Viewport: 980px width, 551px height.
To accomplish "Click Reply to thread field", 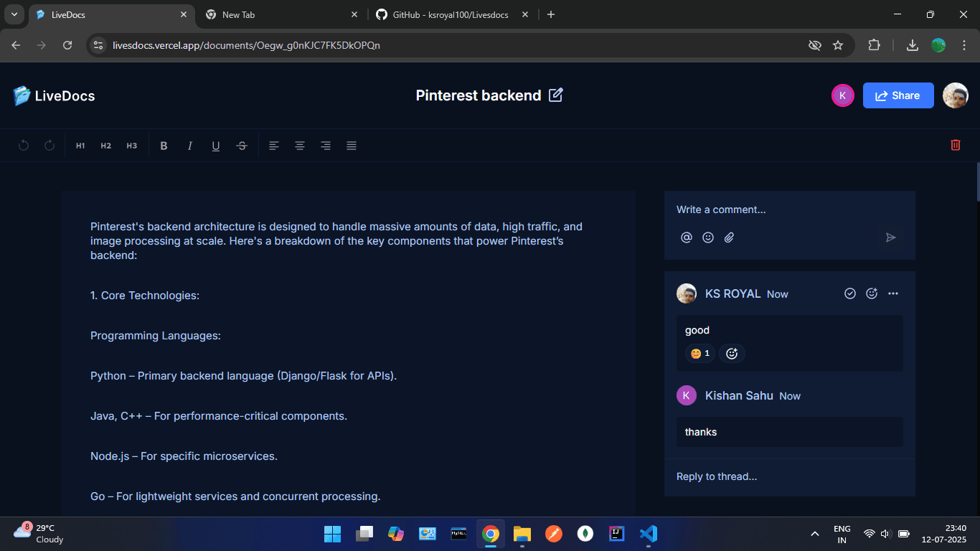I will (789, 476).
